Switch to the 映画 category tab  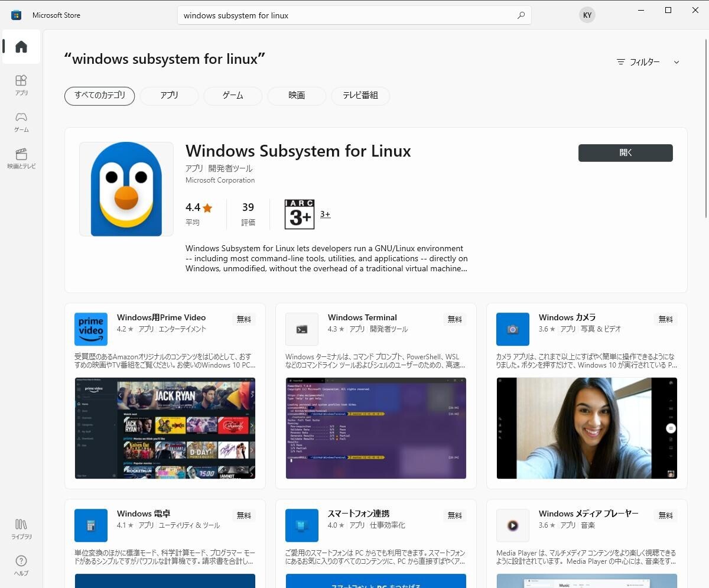coord(297,96)
